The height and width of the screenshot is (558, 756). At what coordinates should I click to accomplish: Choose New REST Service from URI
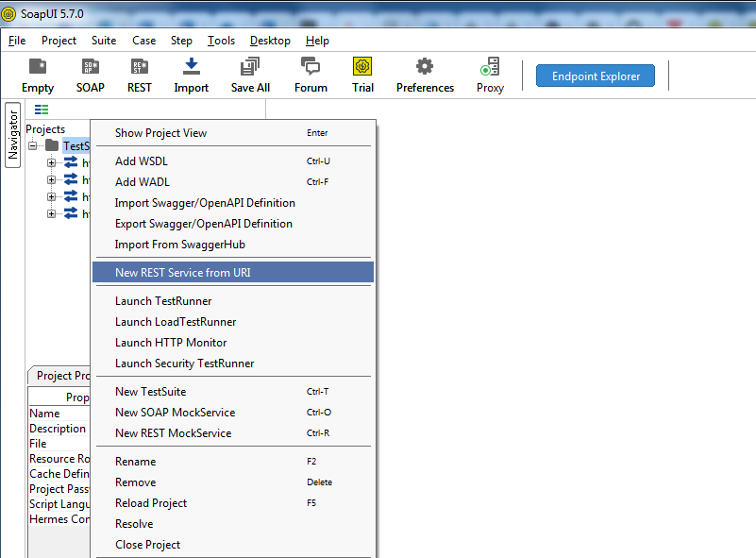[x=233, y=272]
